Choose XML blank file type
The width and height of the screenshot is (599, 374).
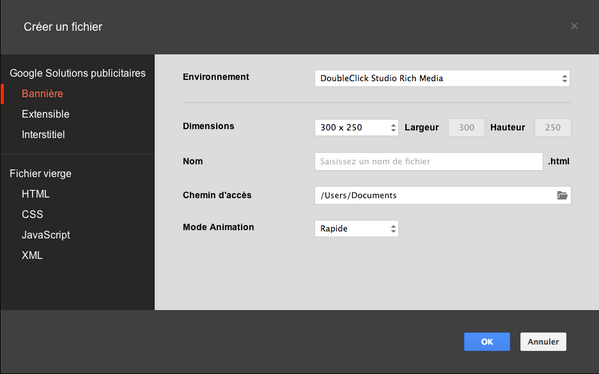pos(32,255)
